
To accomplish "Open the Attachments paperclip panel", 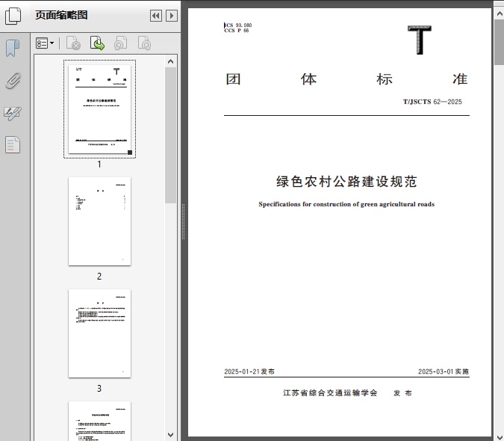I will pyautogui.click(x=13, y=81).
